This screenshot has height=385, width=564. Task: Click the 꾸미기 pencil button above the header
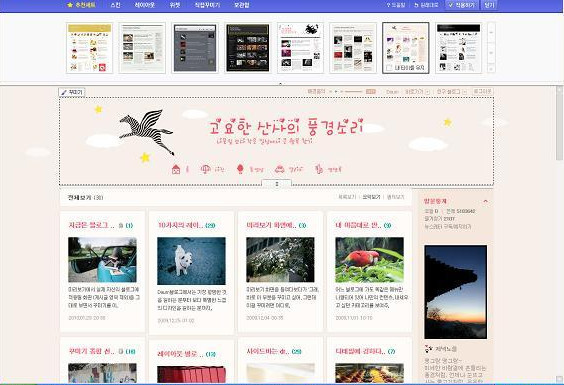[x=72, y=92]
